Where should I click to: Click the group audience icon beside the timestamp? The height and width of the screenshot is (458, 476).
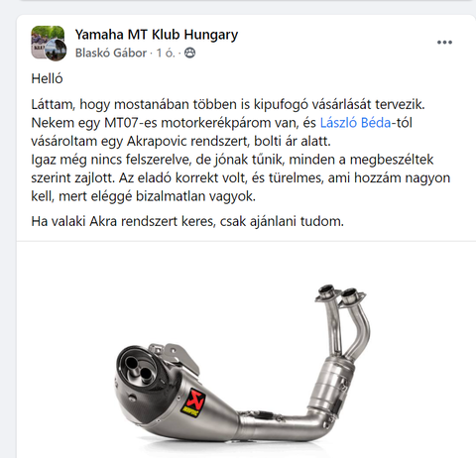(x=189, y=53)
